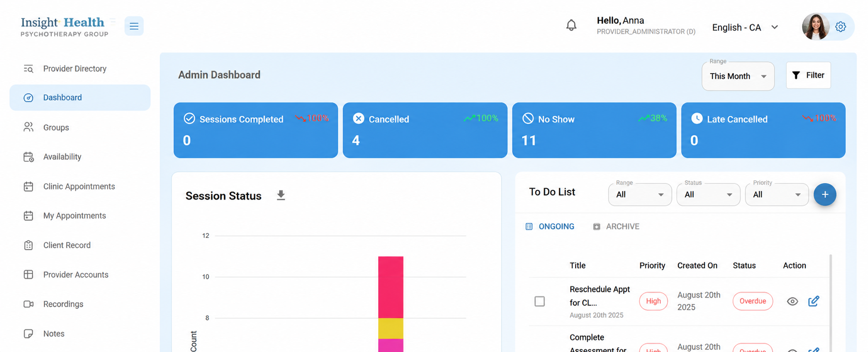Open the To Do List Range dropdown
868x352 pixels.
(640, 195)
